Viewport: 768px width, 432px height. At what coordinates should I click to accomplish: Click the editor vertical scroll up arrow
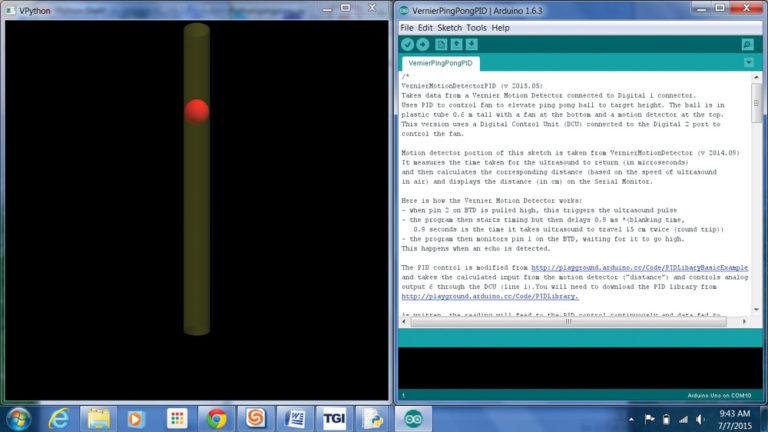pos(756,77)
